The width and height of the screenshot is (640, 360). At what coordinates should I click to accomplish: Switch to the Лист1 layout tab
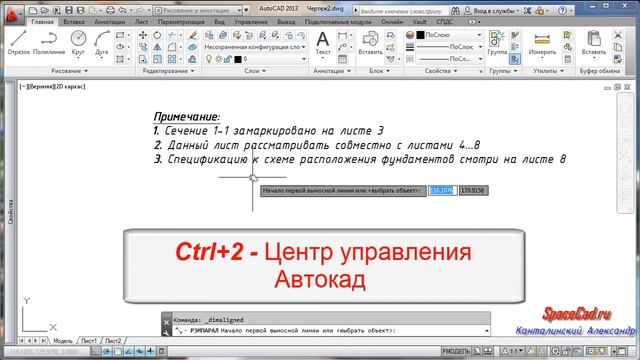click(x=89, y=340)
